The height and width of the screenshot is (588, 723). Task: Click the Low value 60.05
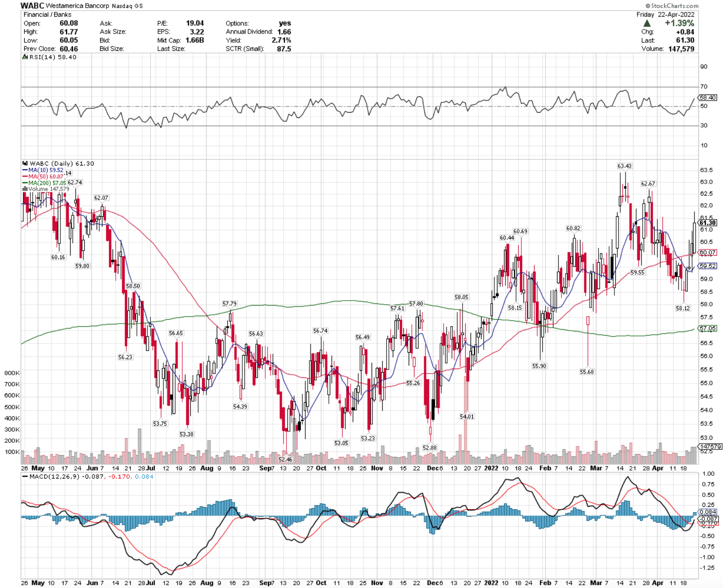[x=69, y=40]
